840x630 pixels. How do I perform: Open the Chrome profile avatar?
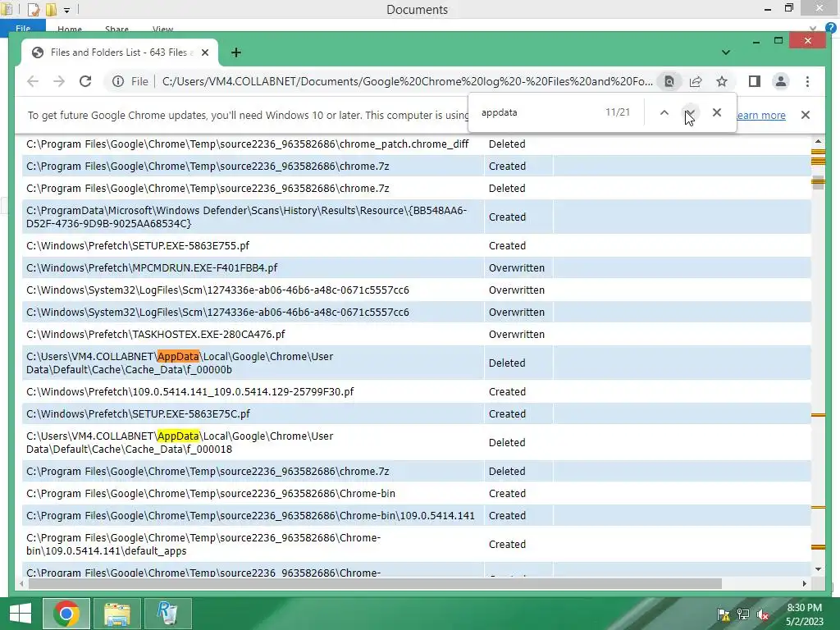781,81
